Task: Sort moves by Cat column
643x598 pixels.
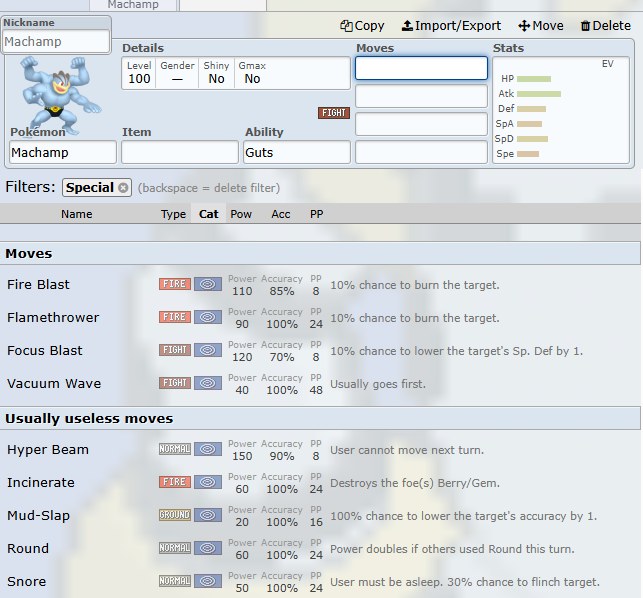Action: click(x=208, y=214)
